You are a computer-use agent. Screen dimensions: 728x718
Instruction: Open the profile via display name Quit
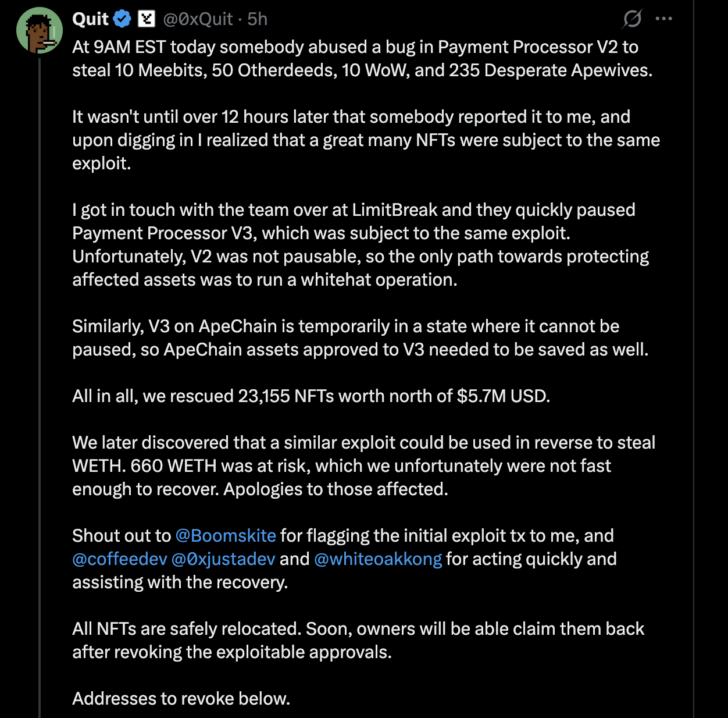tap(90, 19)
